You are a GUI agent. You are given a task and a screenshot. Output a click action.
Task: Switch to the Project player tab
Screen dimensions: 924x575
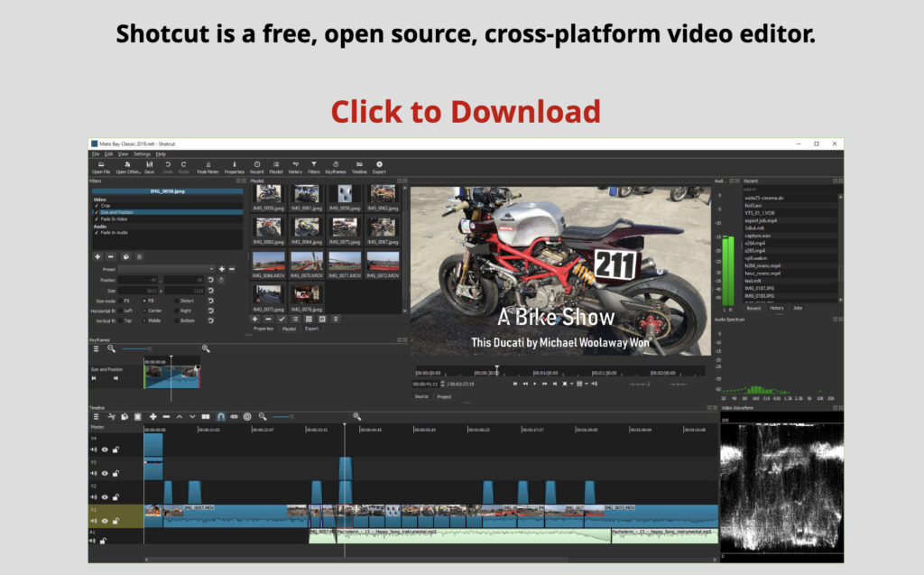tap(444, 397)
